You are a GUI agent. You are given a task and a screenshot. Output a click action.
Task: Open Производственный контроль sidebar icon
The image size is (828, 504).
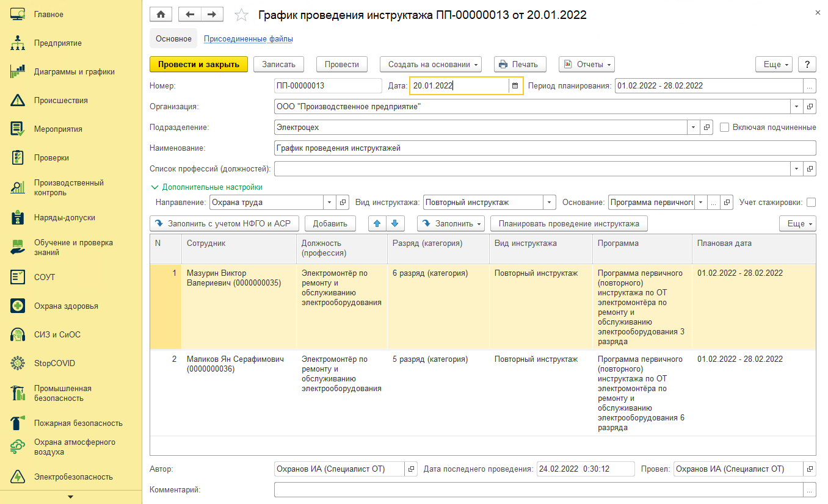[x=17, y=187]
